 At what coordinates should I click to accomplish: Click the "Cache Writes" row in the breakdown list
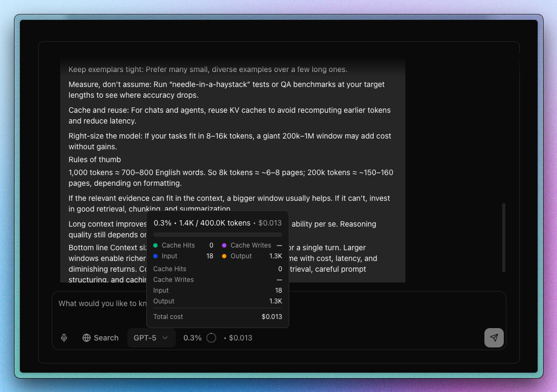[217, 280]
